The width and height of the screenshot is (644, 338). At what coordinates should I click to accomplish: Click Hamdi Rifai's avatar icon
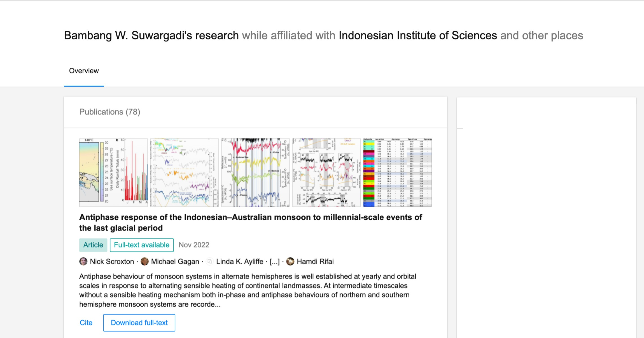tap(290, 261)
